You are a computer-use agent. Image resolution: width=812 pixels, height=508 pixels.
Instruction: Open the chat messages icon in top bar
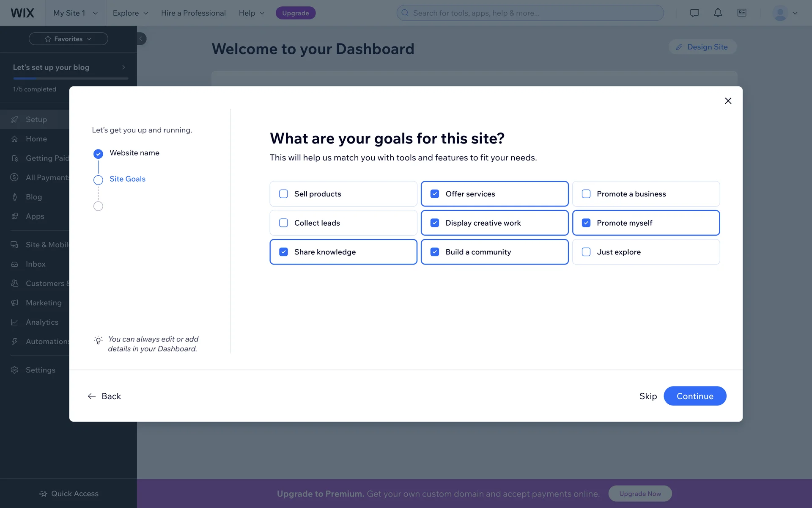694,13
